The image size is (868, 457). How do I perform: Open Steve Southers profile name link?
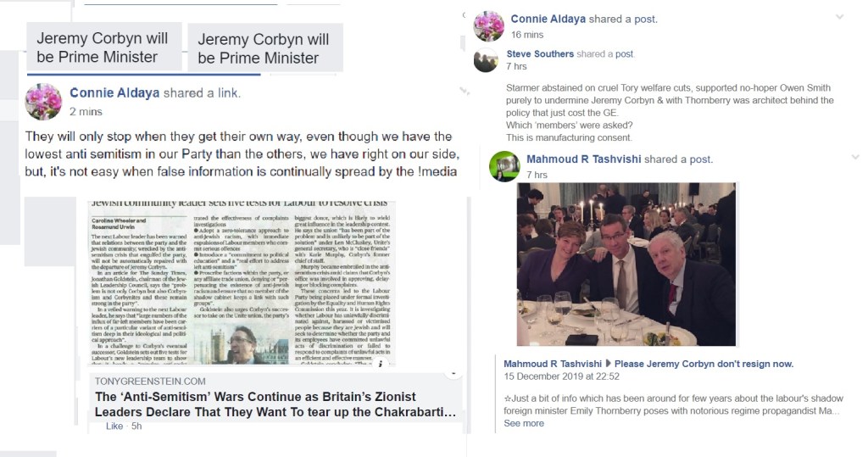point(540,53)
